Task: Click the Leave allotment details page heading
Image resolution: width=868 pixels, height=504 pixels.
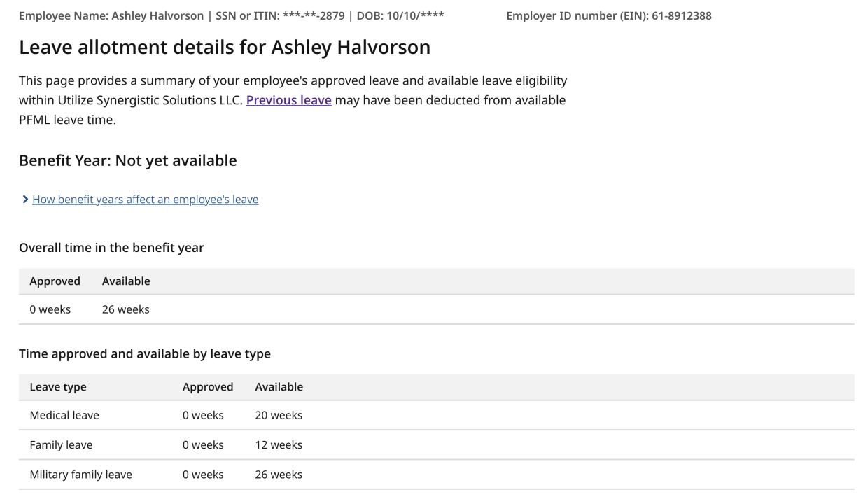Action: coord(224,48)
